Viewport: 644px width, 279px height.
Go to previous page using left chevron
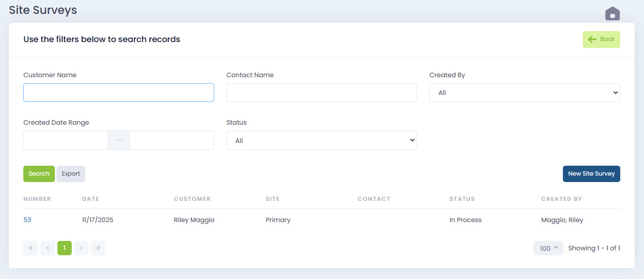pos(47,248)
